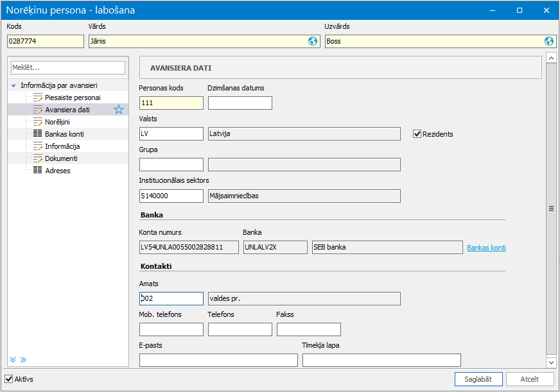Open Piesaiste personai section
560x392 pixels.
[73, 98]
